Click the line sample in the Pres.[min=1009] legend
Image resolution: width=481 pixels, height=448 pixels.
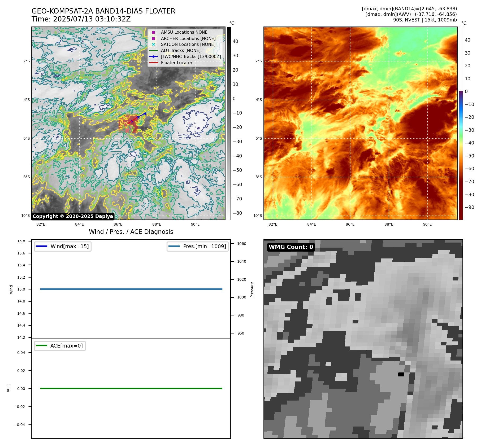(174, 246)
